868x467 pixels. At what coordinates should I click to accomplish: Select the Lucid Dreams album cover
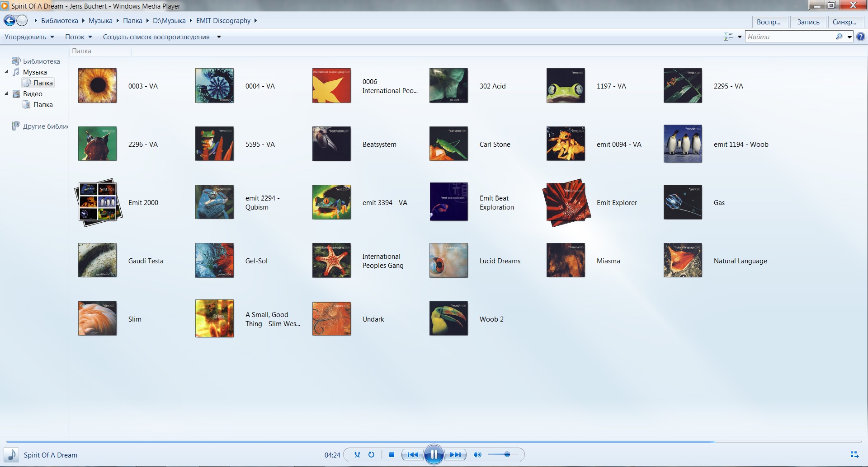pyautogui.click(x=448, y=261)
